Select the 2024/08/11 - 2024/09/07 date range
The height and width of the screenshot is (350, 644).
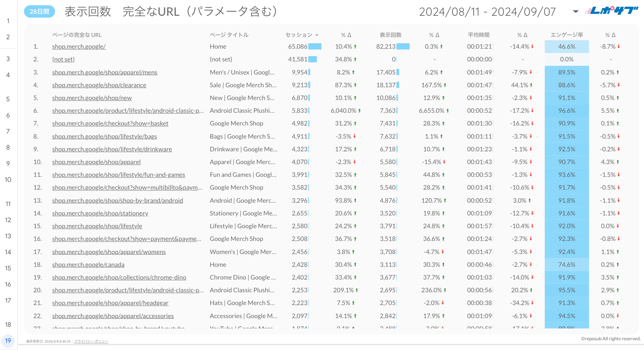coord(487,12)
